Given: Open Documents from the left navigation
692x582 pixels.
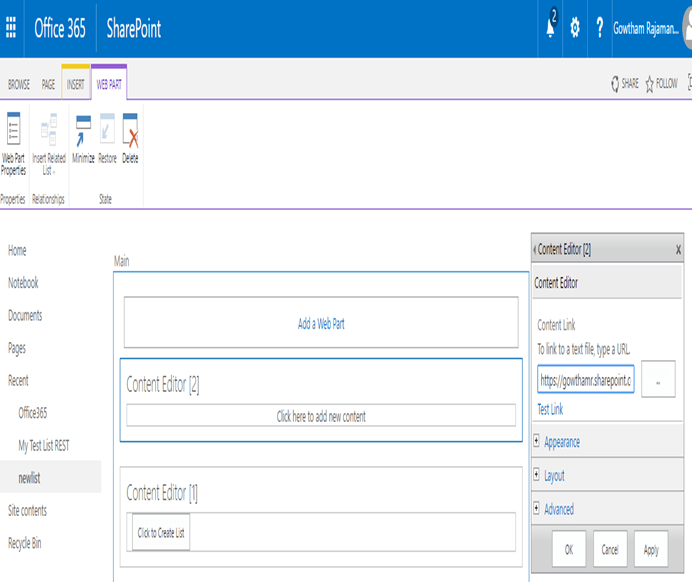Looking at the screenshot, I should tap(25, 315).
